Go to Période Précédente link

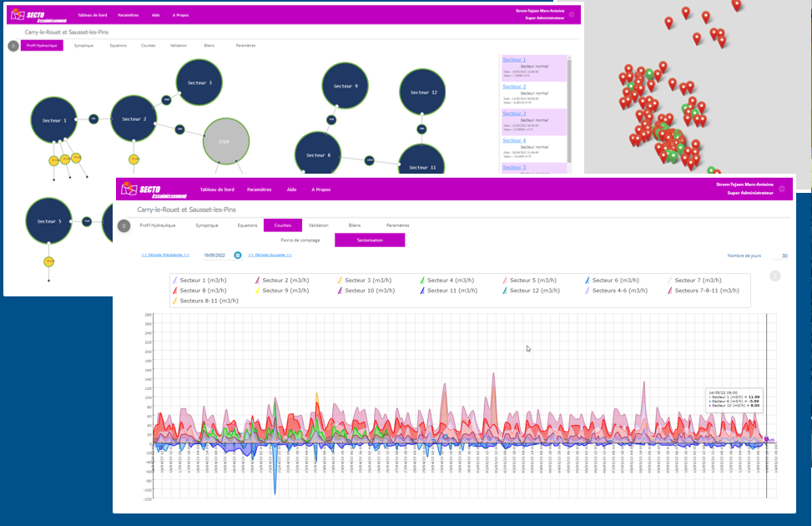coord(165,255)
